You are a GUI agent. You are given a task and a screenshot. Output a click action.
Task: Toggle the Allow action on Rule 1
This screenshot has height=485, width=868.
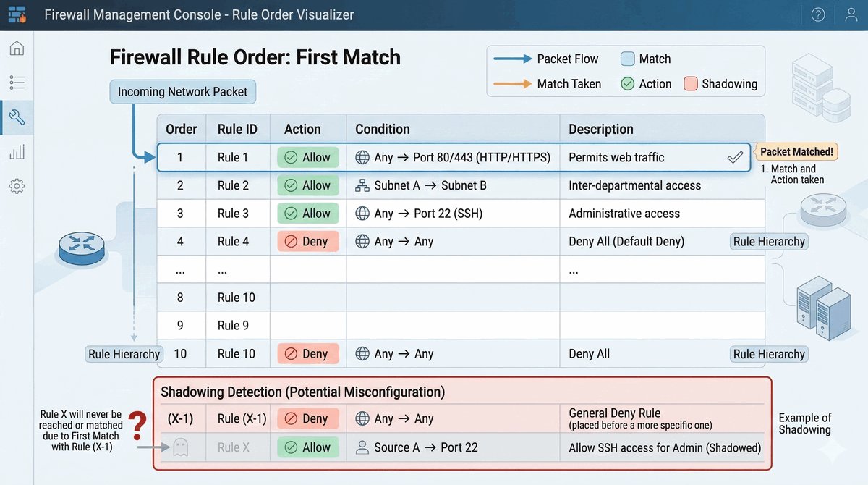(307, 158)
